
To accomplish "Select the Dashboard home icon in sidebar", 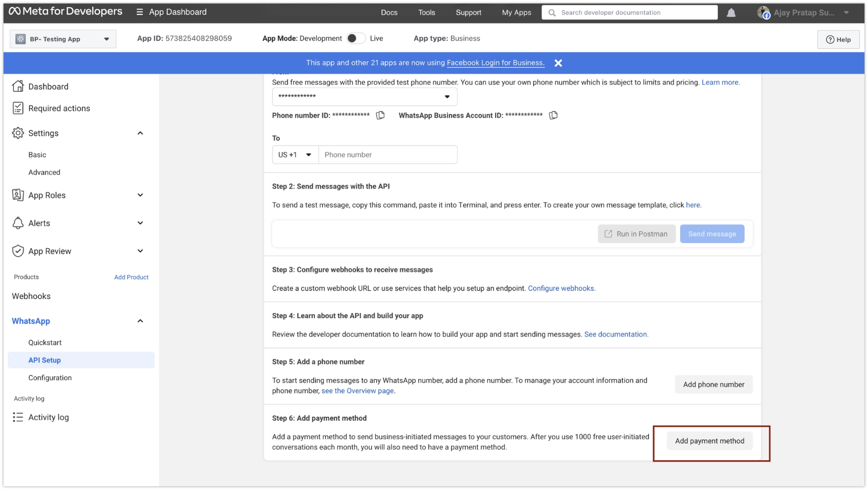I will [18, 86].
